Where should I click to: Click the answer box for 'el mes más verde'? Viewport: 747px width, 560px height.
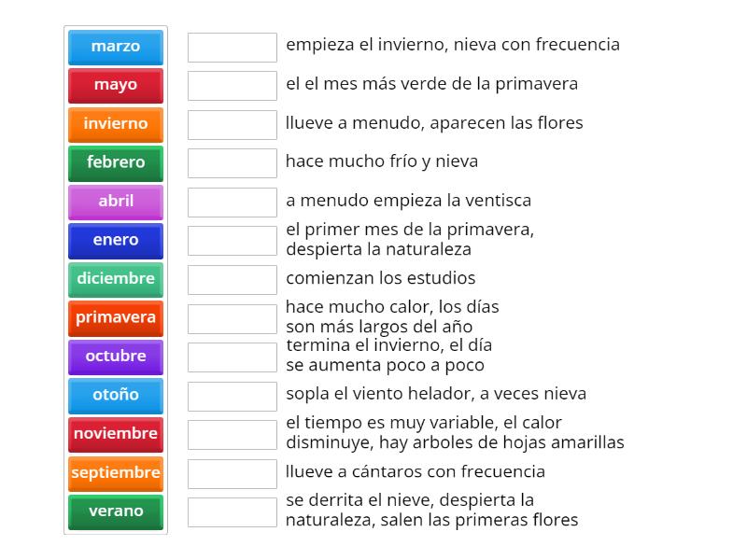(232, 83)
